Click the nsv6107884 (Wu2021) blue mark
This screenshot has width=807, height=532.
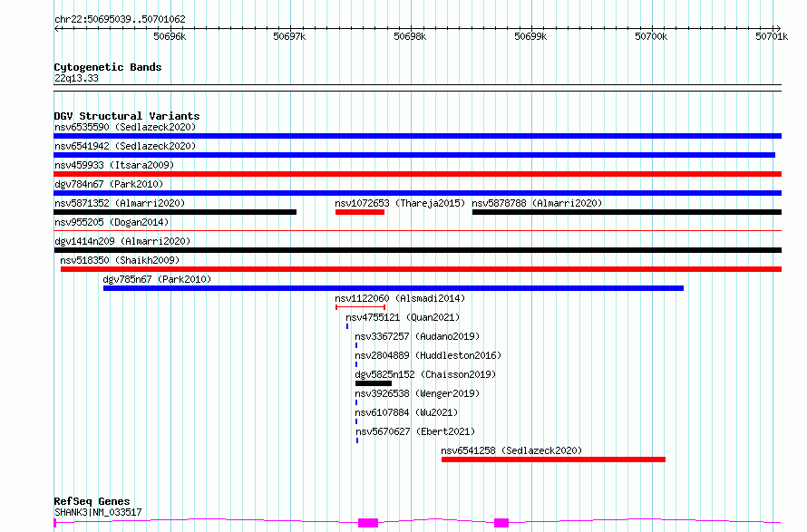(x=356, y=421)
